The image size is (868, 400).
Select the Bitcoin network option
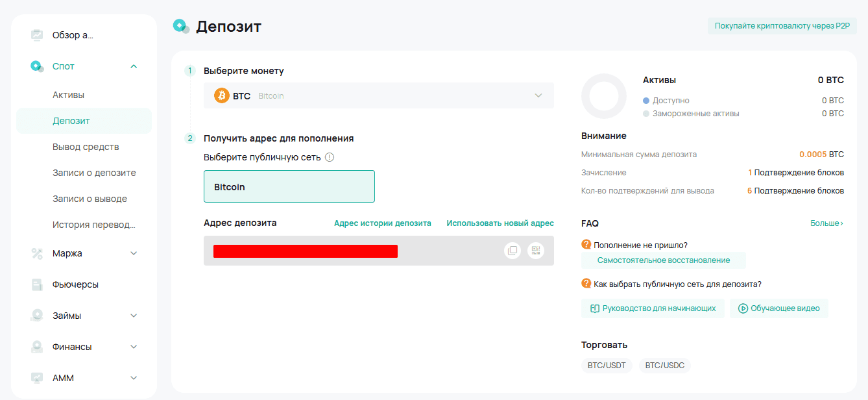(x=289, y=186)
